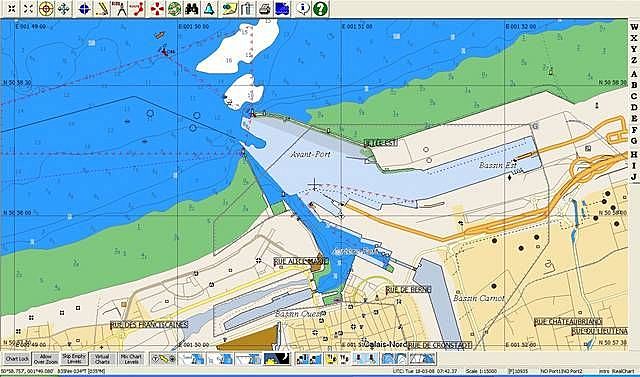
Task: Toggle Skip Empty Levels option
Action: tap(74, 359)
